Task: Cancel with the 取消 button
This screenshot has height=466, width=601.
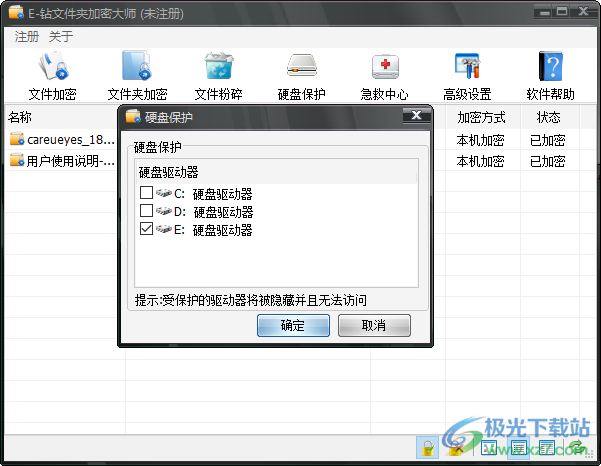Action: [x=374, y=325]
